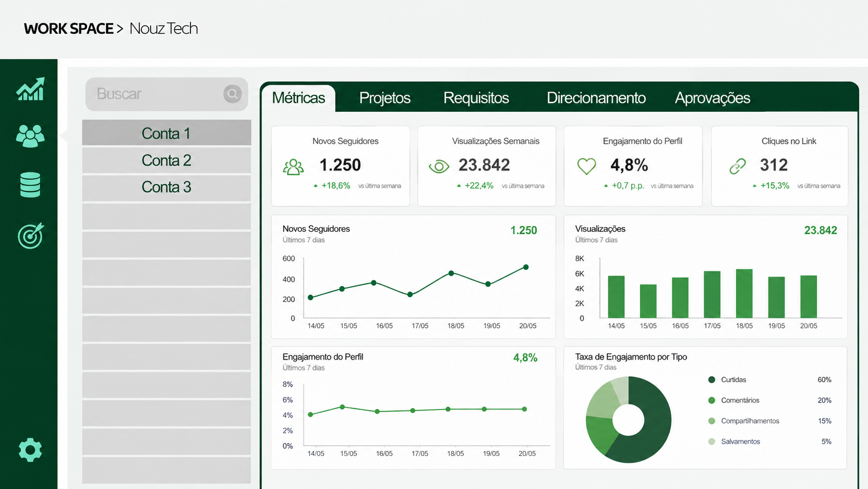Screen dimensions: 868x489
Task: Select the Aprovações tab
Action: [712, 98]
